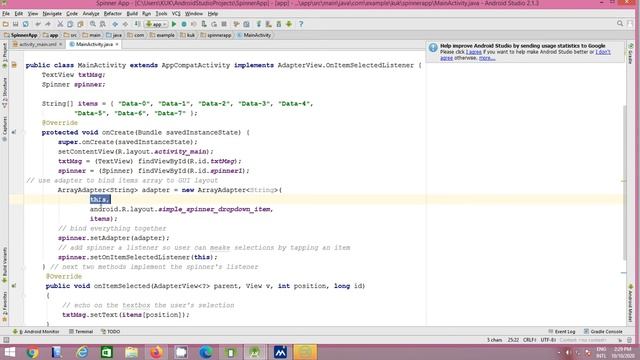Screen dimensions: 640x360
Task: Click the onCreate override gutter icon
Action: pos(14,132)
